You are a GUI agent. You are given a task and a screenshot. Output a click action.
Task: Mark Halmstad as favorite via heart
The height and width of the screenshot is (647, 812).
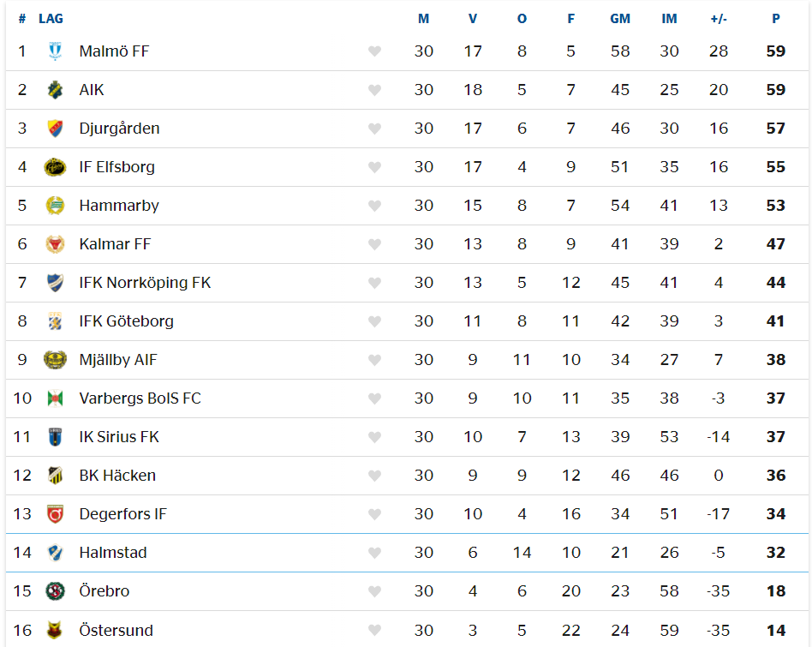tap(374, 553)
